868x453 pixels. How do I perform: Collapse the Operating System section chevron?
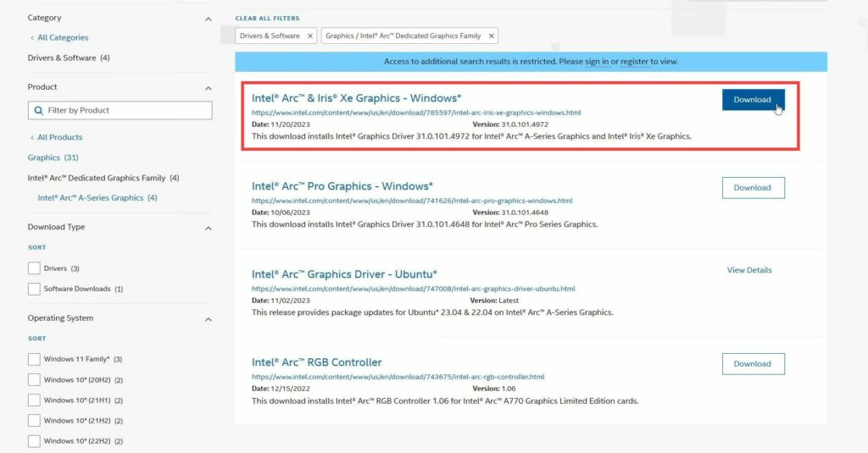tap(209, 320)
